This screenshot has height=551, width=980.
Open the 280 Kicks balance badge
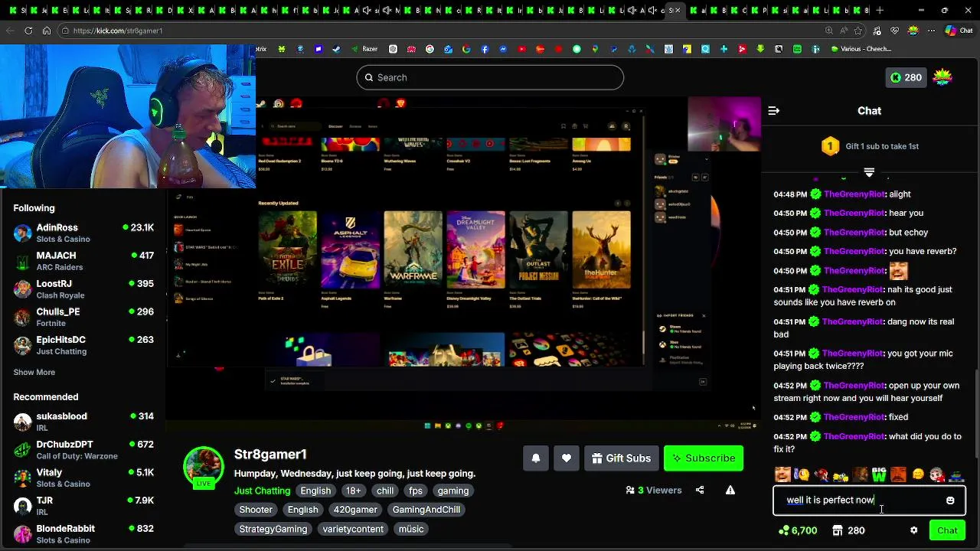tap(906, 77)
